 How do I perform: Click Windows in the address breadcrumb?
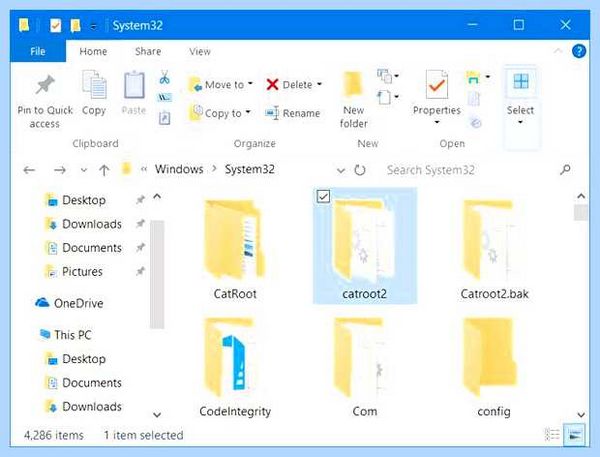click(179, 169)
